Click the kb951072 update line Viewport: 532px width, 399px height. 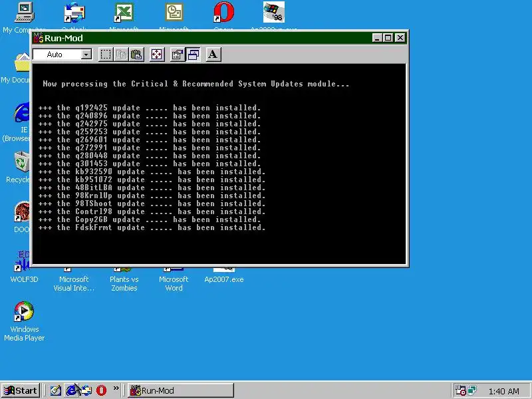(152, 180)
